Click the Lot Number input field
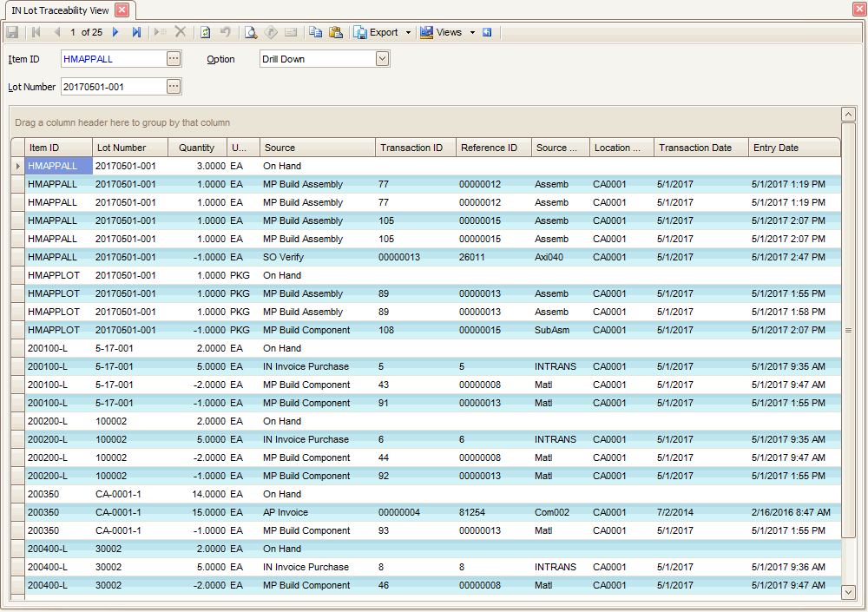The width and height of the screenshot is (868, 612). (x=111, y=87)
